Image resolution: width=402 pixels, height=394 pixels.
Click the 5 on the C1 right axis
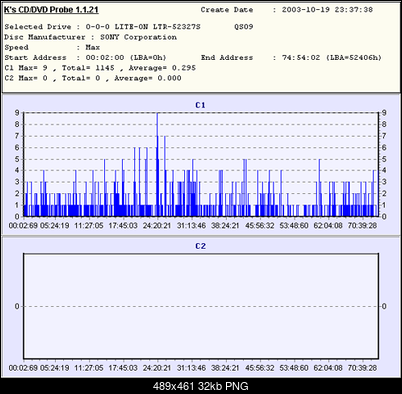pyautogui.click(x=384, y=159)
